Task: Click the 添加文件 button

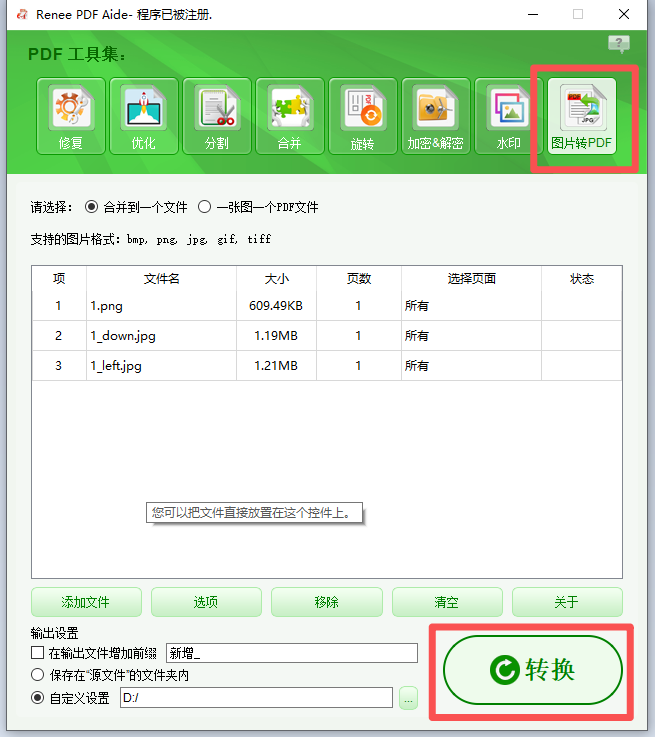Action: 86,602
